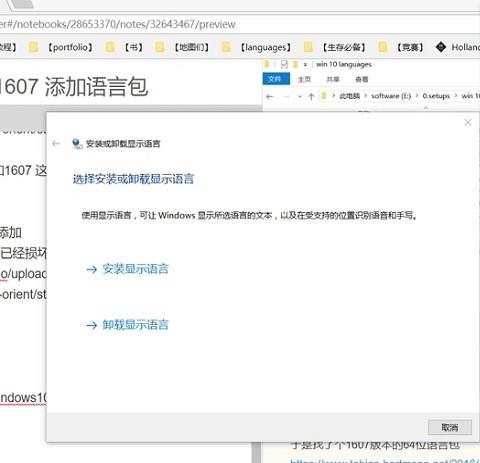This screenshot has height=463, width=480.
Task: Close the display language dialog
Action: pos(468,122)
